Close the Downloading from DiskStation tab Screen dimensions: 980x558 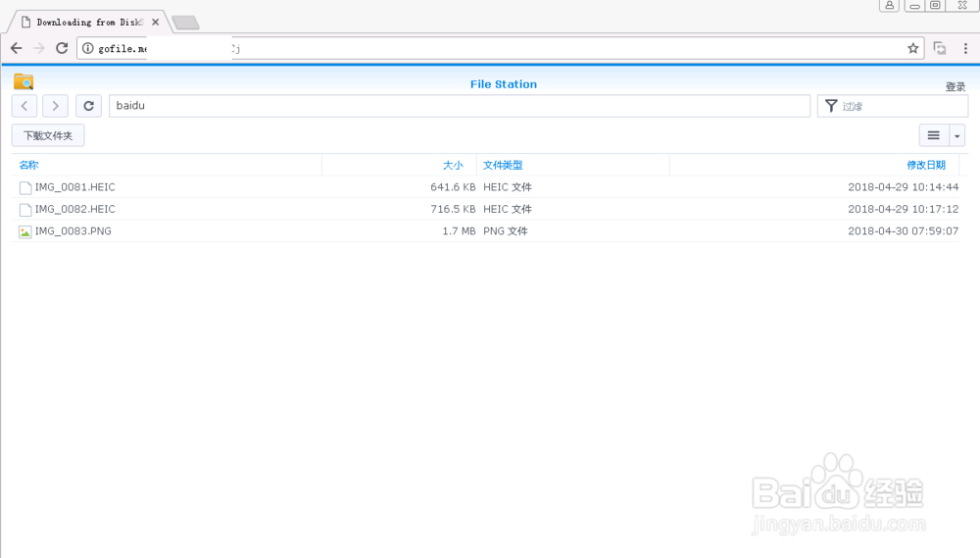[156, 22]
